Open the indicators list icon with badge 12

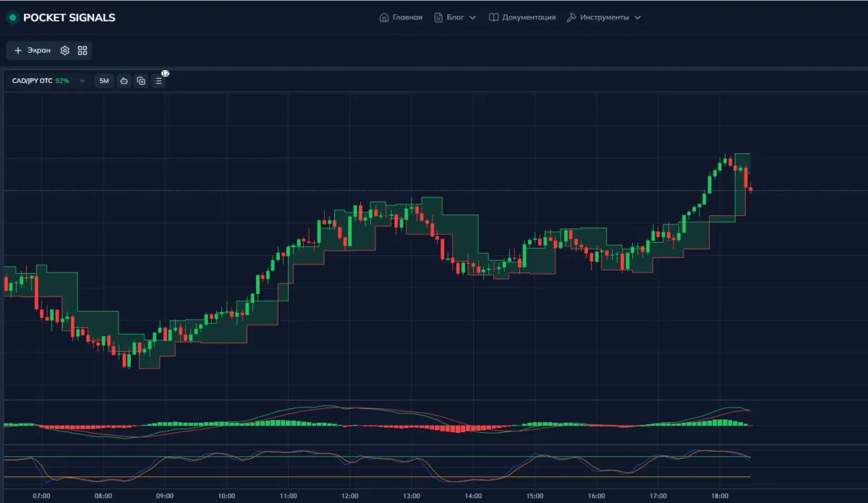(x=158, y=81)
